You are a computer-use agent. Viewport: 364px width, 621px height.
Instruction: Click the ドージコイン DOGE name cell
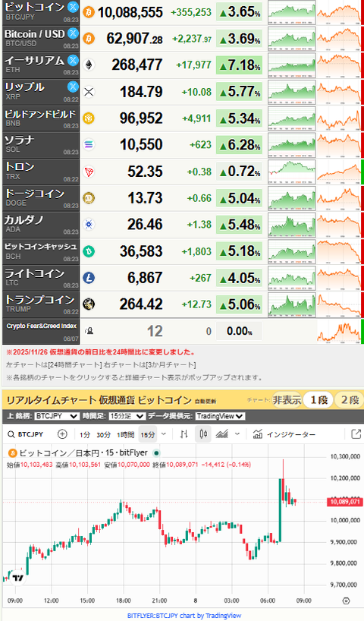pos(41,198)
